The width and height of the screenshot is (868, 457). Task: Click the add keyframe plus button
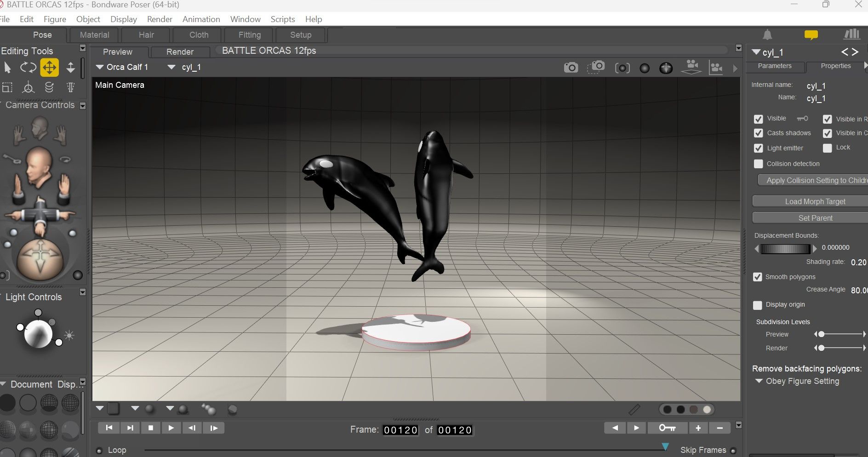(x=698, y=428)
